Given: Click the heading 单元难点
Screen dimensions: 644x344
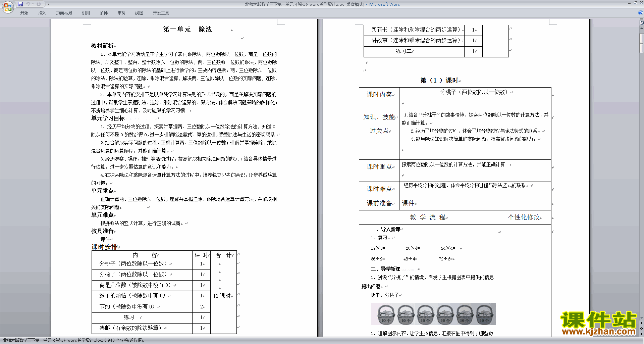Looking at the screenshot, I should 102,215.
